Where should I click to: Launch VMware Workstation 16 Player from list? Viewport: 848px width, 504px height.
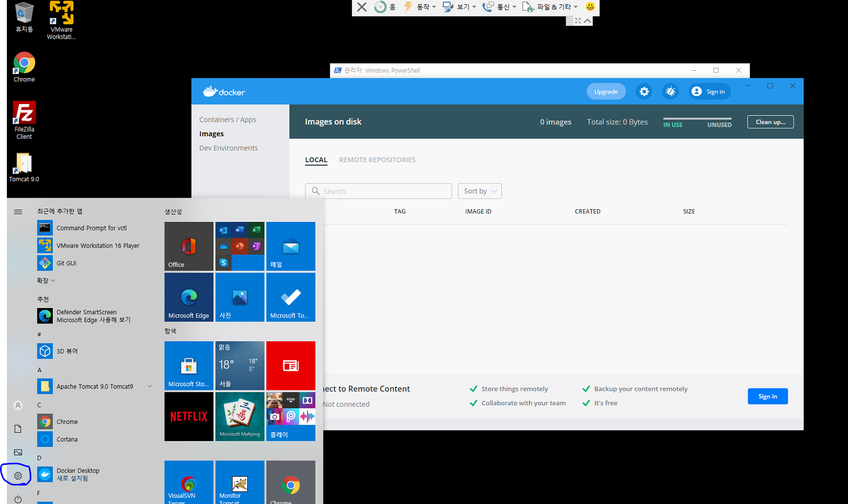click(95, 245)
